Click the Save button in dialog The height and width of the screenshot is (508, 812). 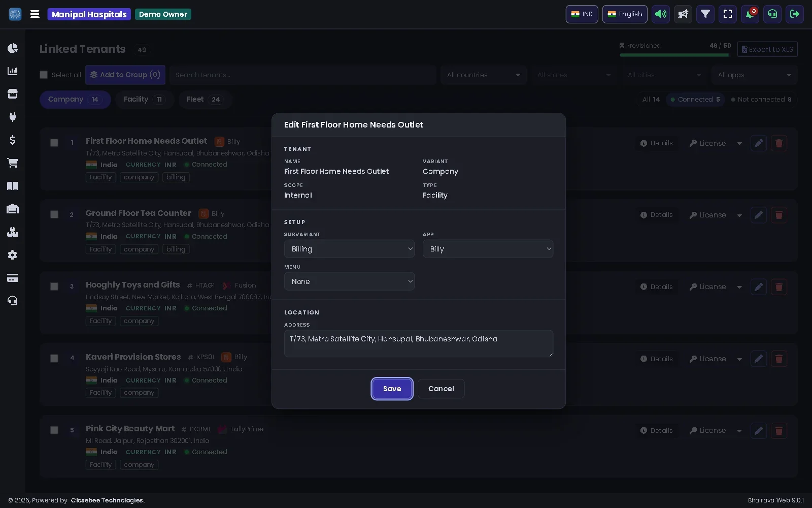coord(392,389)
